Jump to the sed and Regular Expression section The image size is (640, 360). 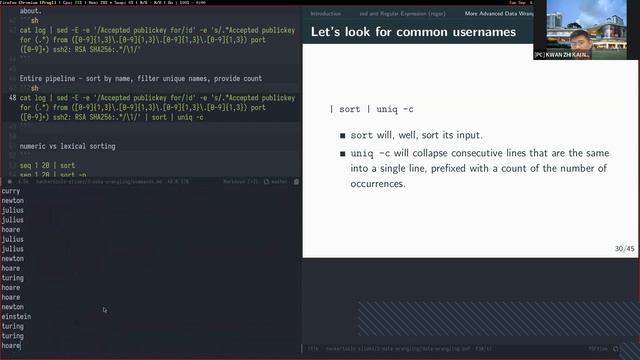click(402, 13)
